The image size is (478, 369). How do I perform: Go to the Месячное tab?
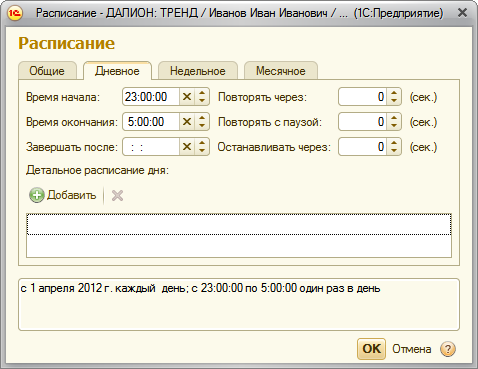tap(281, 71)
